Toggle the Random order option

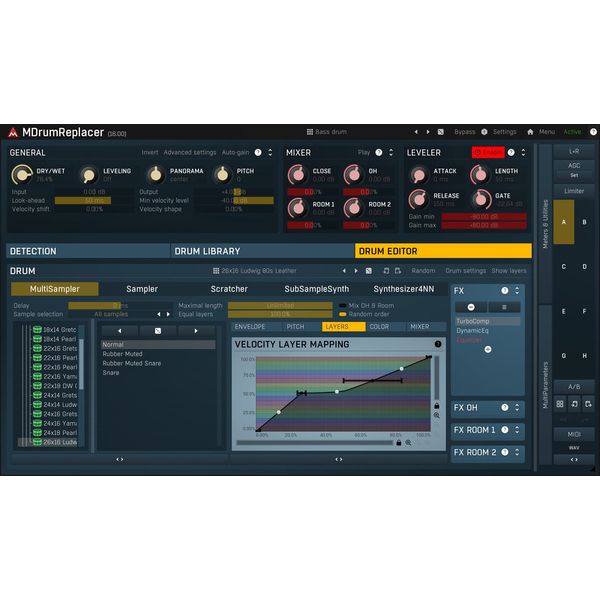tap(342, 314)
